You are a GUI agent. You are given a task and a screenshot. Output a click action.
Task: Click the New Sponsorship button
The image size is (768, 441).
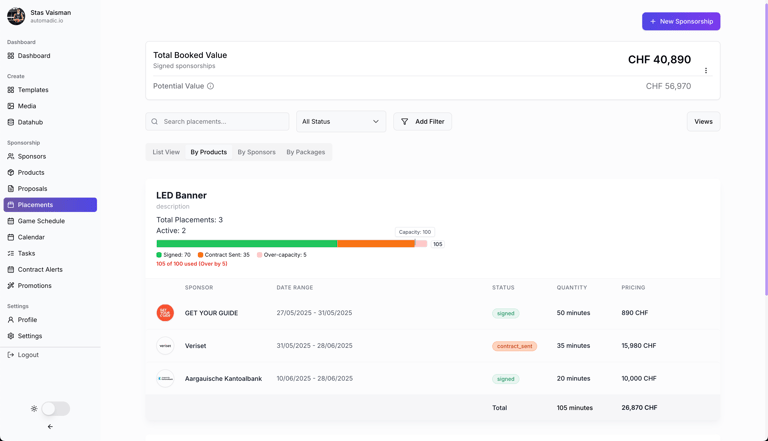click(681, 22)
